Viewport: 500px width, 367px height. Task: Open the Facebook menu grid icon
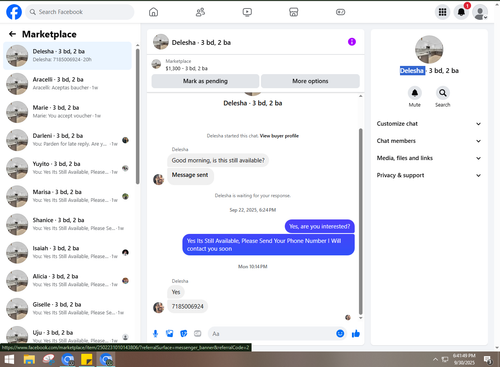[442, 12]
